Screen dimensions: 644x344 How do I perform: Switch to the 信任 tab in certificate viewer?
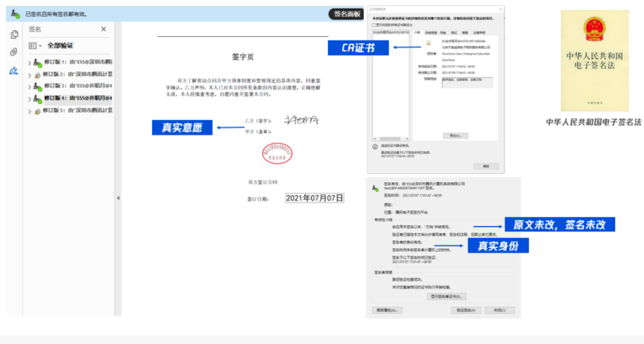coord(454,33)
